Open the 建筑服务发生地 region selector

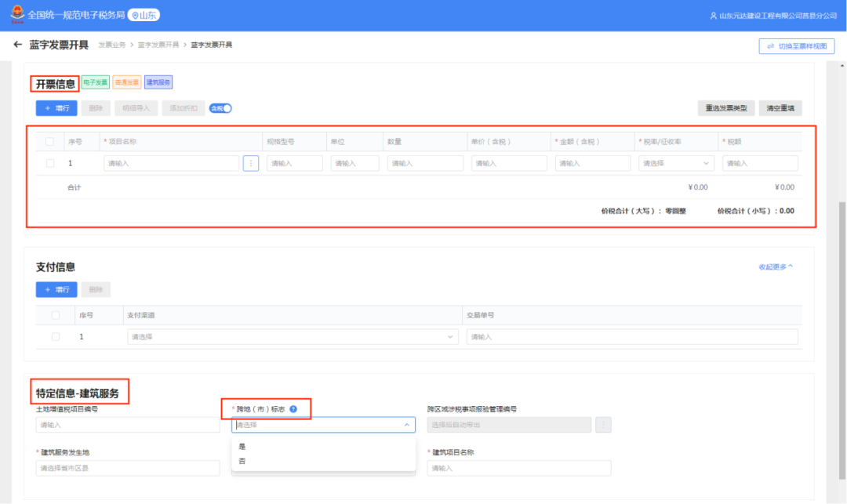tap(128, 468)
